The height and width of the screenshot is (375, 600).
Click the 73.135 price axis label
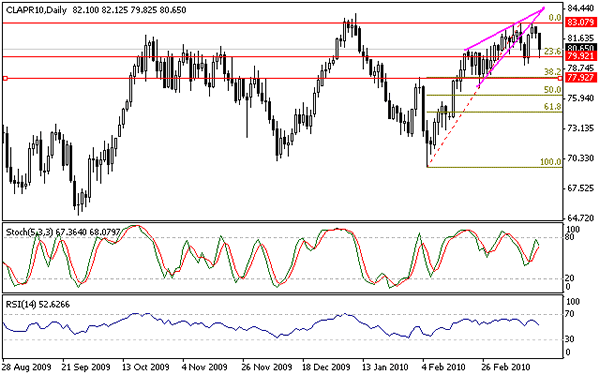pyautogui.click(x=580, y=128)
